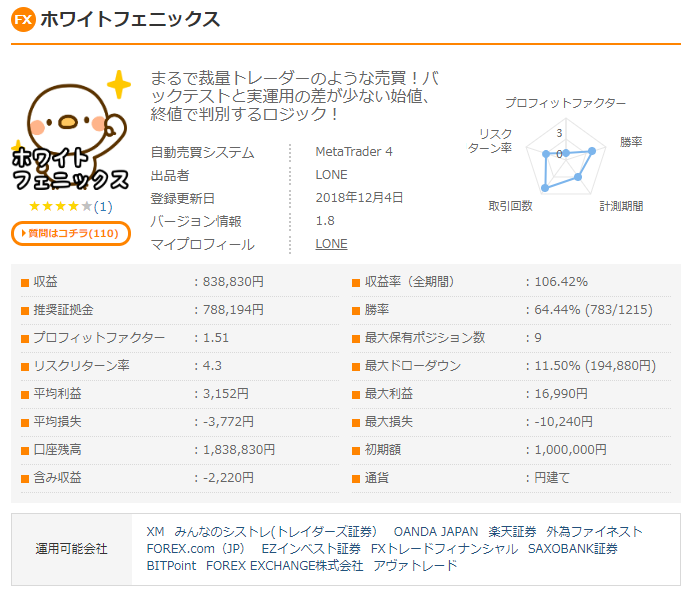693x602 pixels.
Task: Open the XM broker link
Action: click(x=155, y=532)
